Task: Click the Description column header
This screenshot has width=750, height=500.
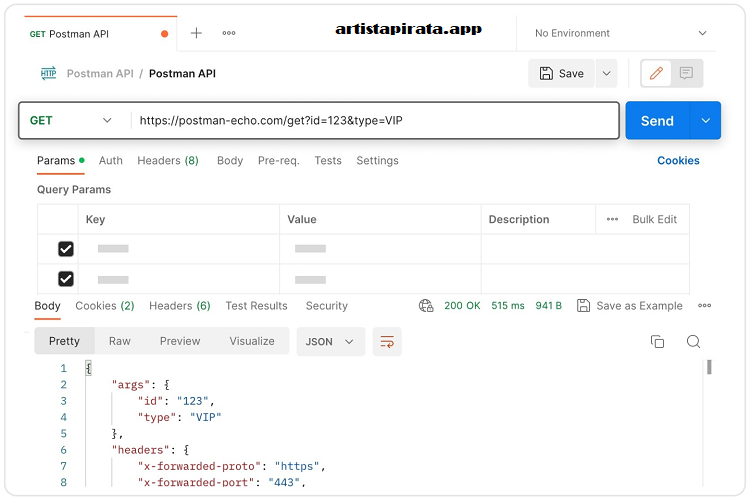Action: tap(518, 219)
